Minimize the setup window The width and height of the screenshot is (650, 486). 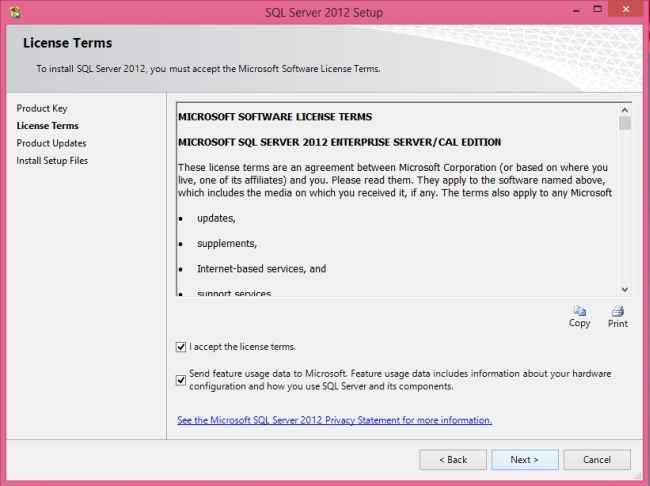point(576,10)
